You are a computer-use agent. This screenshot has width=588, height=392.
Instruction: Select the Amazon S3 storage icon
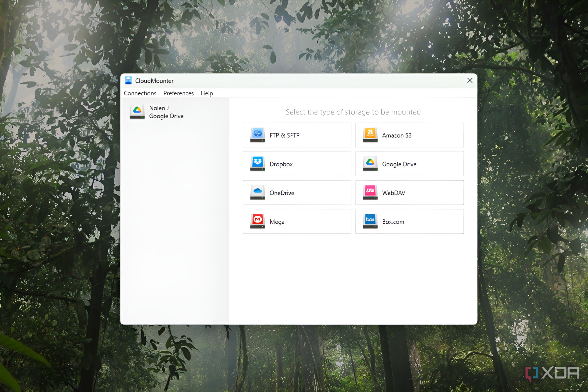pos(370,135)
